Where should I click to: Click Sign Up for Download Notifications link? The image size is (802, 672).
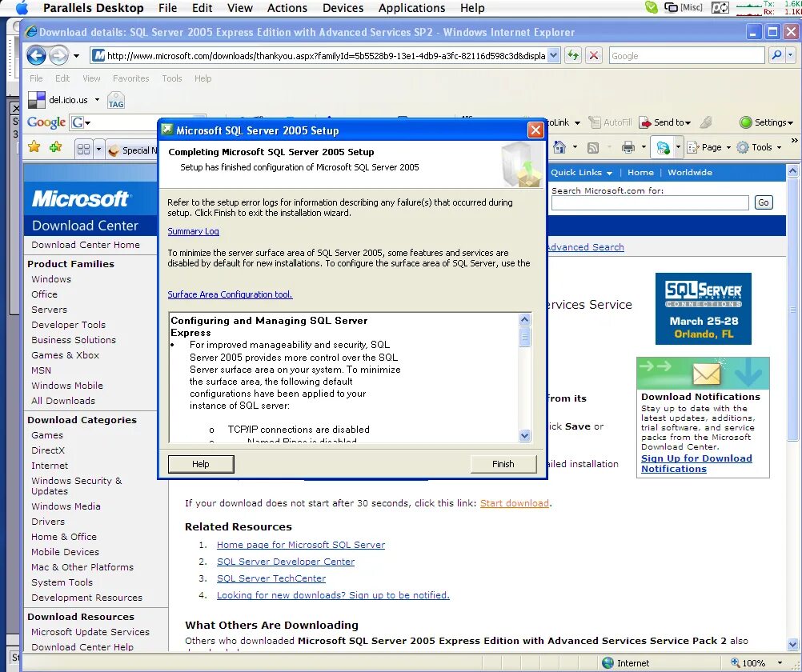pyautogui.click(x=696, y=463)
